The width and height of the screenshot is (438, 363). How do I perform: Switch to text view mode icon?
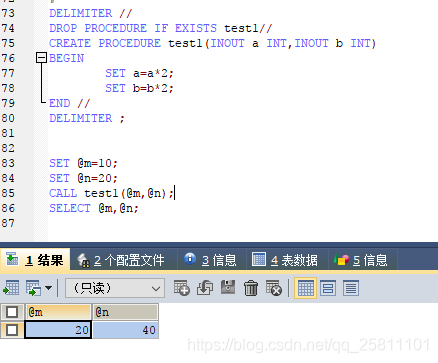click(351, 288)
